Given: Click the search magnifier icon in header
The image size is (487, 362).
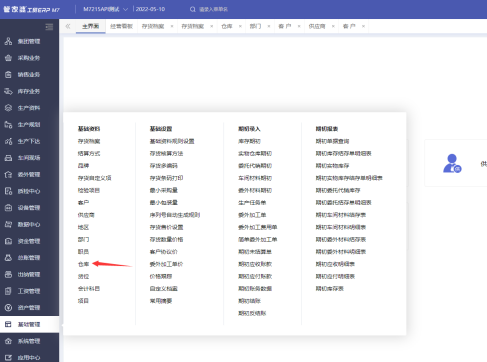Looking at the screenshot, I should [193, 9].
